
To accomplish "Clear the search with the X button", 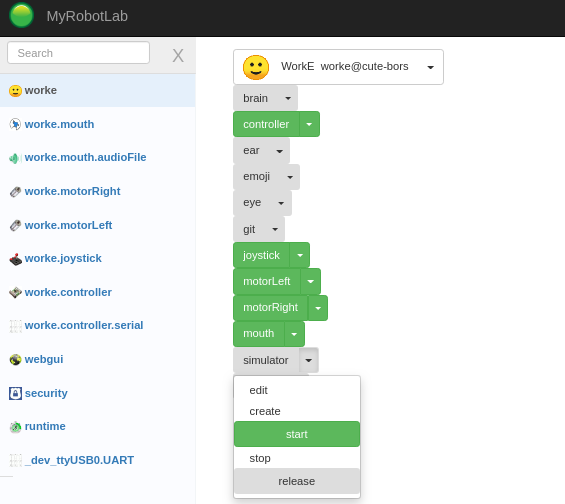I will pos(178,55).
